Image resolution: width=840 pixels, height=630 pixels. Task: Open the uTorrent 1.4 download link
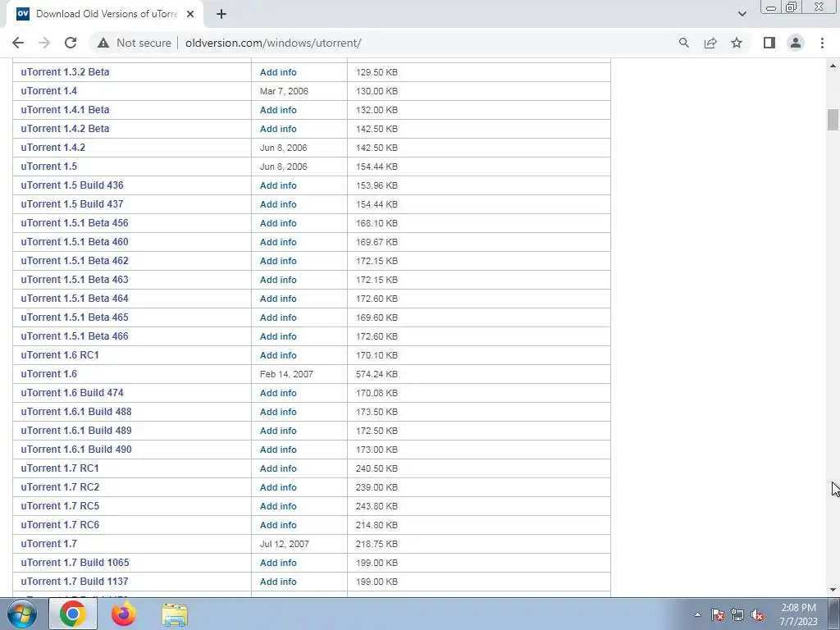48,90
